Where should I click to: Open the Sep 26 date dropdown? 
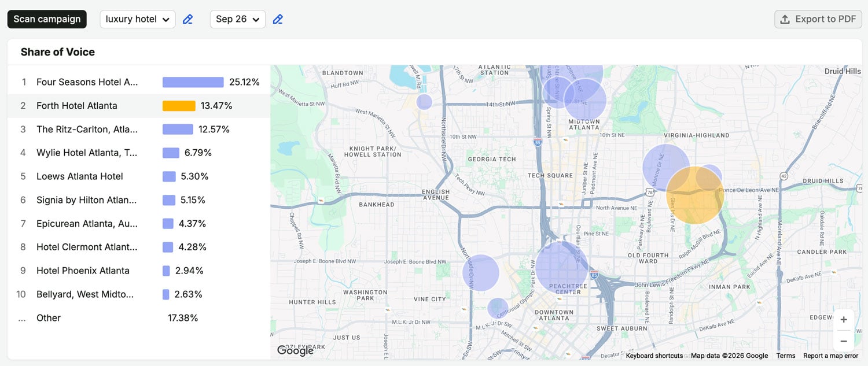click(238, 19)
